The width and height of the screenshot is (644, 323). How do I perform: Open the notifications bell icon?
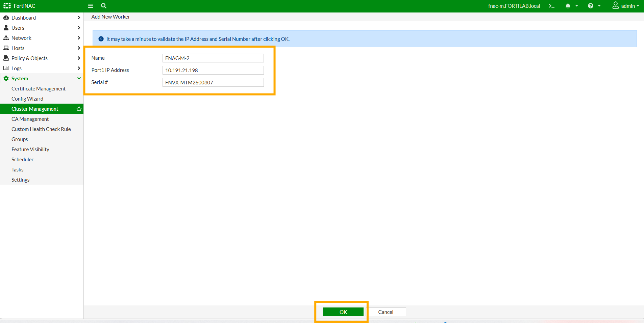[x=568, y=6]
